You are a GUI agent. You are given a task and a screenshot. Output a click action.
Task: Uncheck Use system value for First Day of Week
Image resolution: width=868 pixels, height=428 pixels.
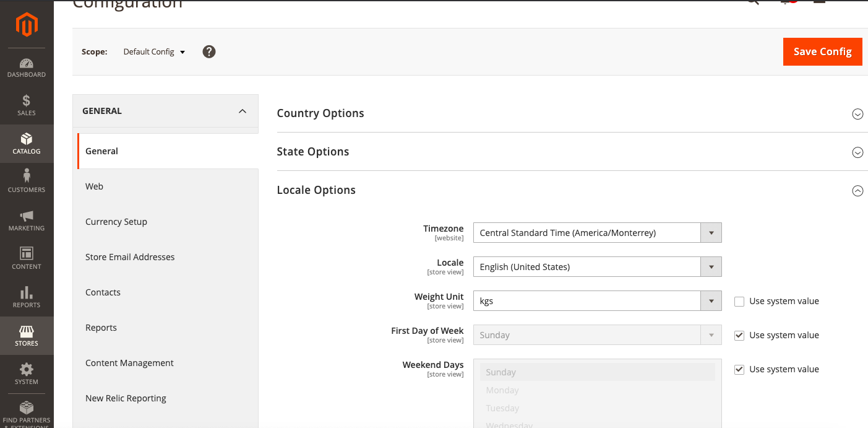click(739, 335)
